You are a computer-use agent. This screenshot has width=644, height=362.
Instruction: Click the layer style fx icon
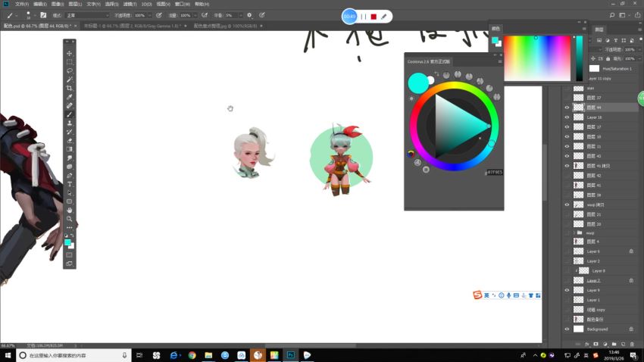(x=587, y=344)
